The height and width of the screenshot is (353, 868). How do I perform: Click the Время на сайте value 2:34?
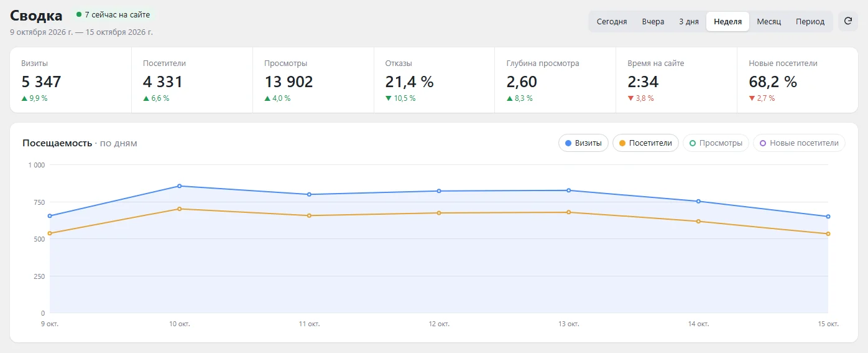(x=643, y=82)
